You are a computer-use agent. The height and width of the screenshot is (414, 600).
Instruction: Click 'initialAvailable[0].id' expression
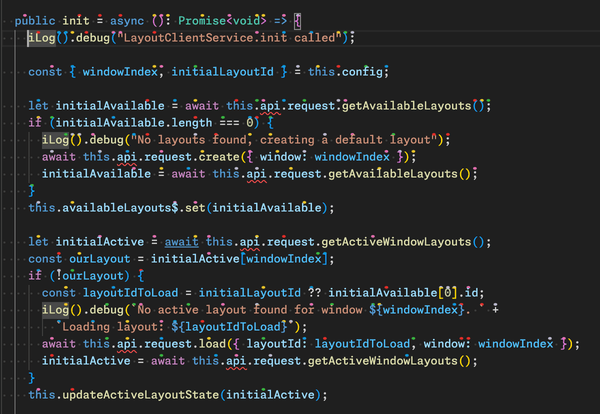[404, 293]
